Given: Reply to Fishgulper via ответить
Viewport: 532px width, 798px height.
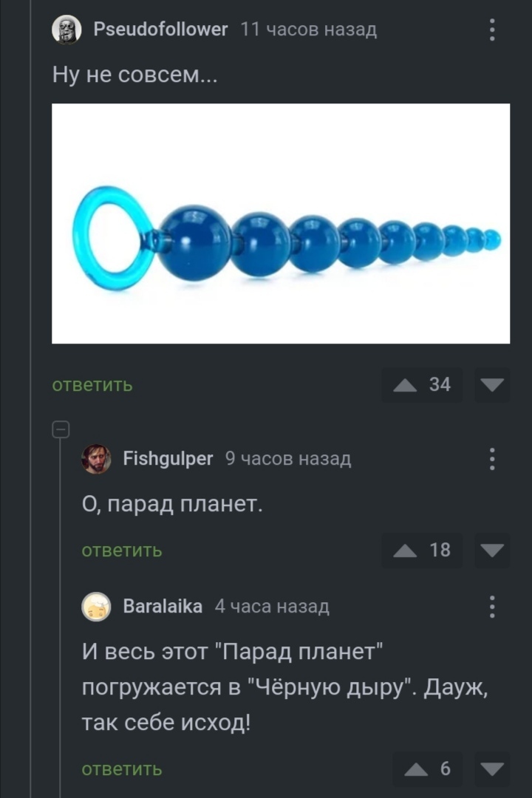Looking at the screenshot, I should pyautogui.click(x=122, y=550).
